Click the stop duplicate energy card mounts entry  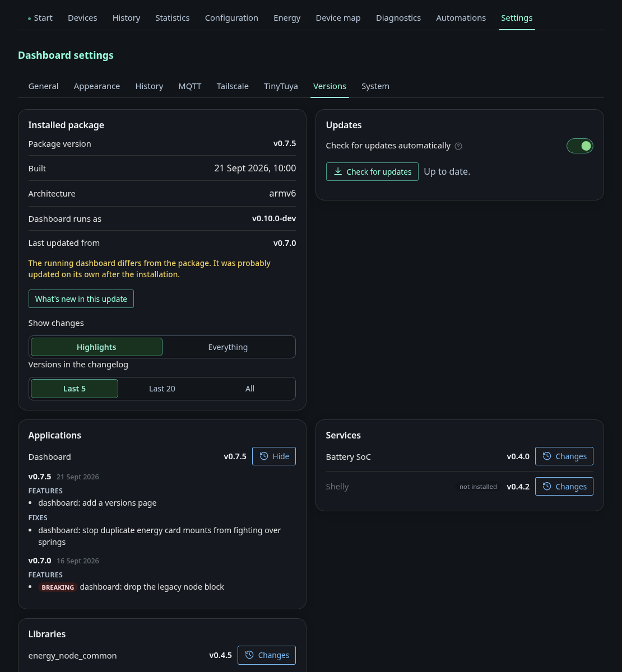[x=160, y=536]
